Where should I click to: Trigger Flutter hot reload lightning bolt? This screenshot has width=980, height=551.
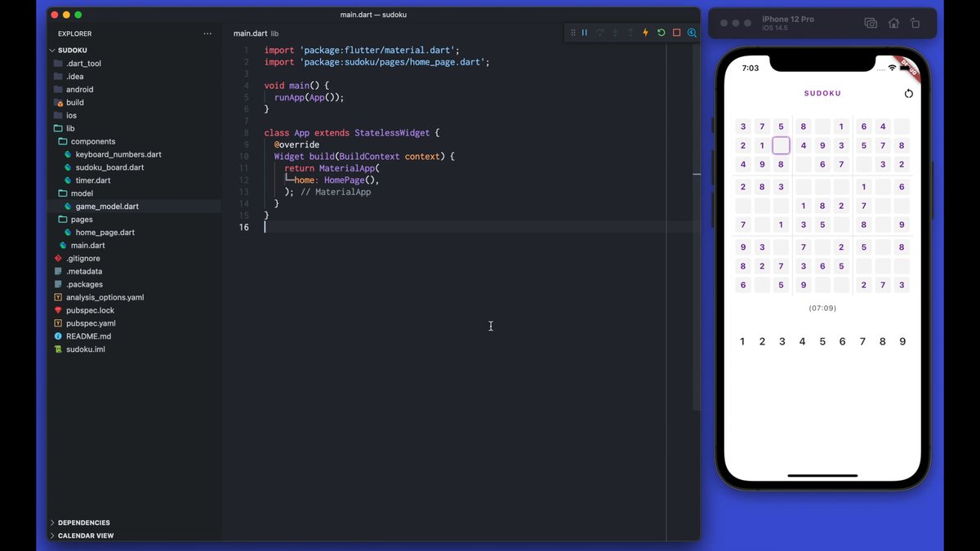645,33
